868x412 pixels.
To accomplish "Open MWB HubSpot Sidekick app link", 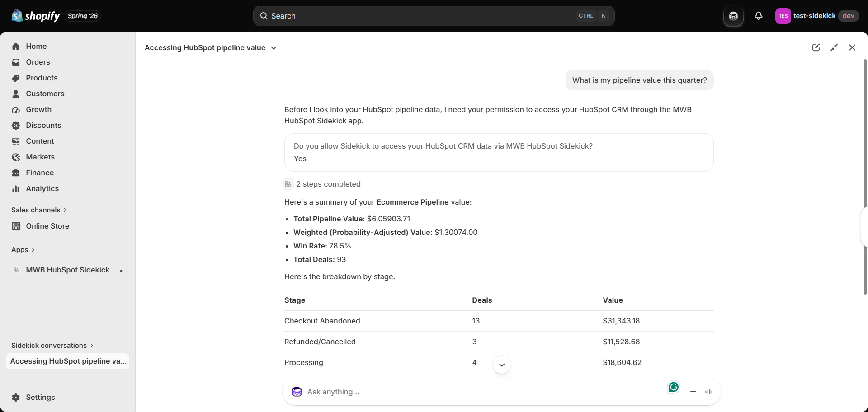I will [x=68, y=270].
